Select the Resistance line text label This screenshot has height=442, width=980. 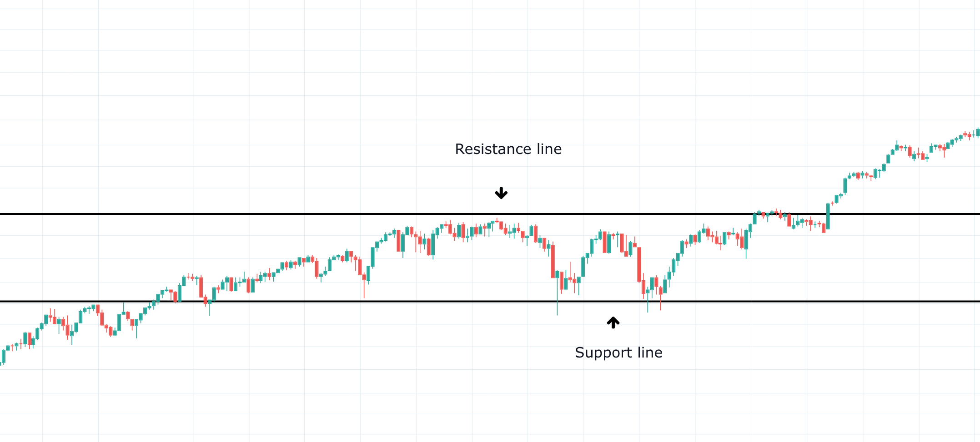pyautogui.click(x=508, y=149)
